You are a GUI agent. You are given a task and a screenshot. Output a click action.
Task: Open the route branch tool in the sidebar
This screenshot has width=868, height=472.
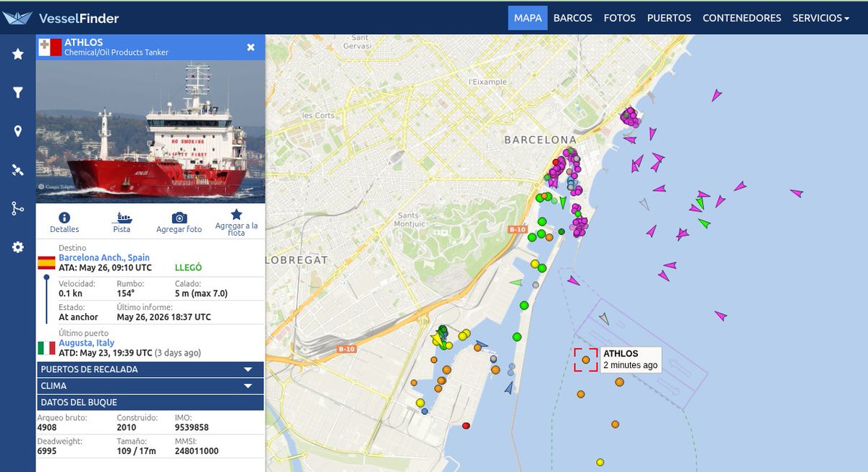click(18, 209)
